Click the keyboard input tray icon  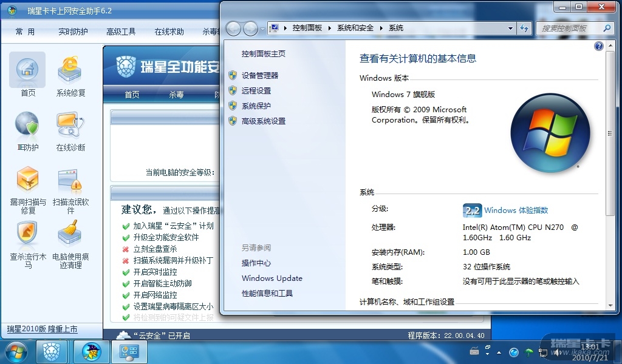pyautogui.click(x=474, y=351)
